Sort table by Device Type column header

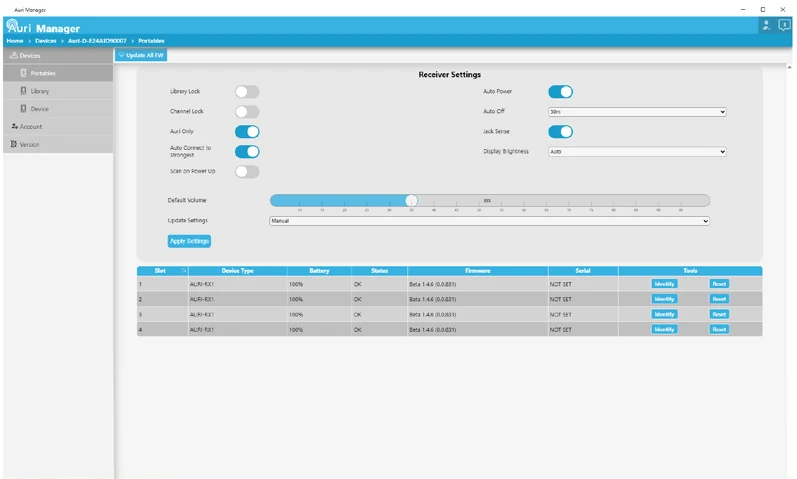pos(237,271)
